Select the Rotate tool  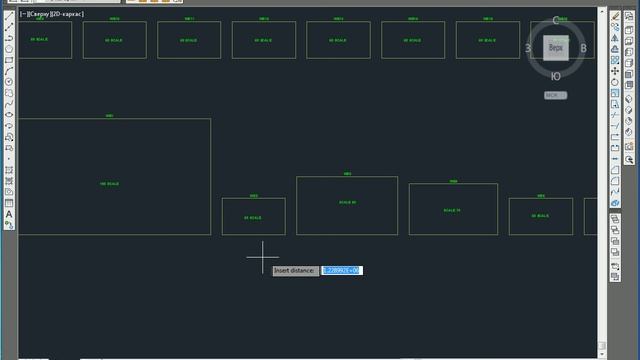[x=615, y=82]
